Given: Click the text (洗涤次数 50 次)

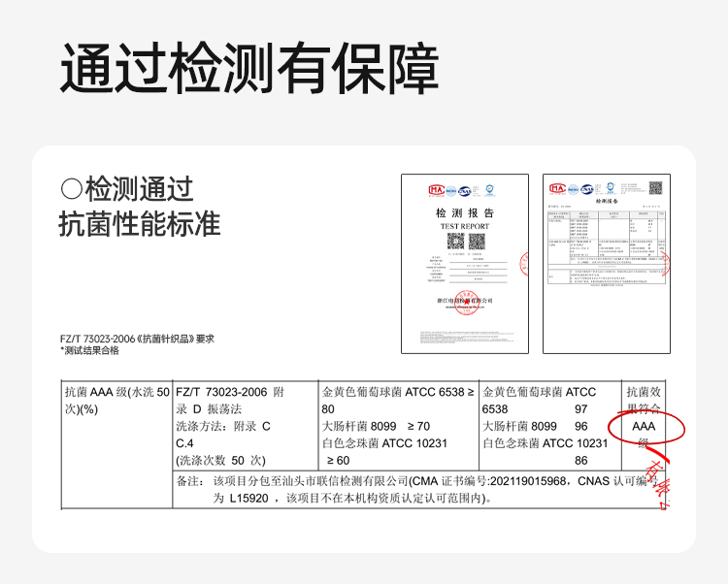Looking at the screenshot, I should coord(220,461).
